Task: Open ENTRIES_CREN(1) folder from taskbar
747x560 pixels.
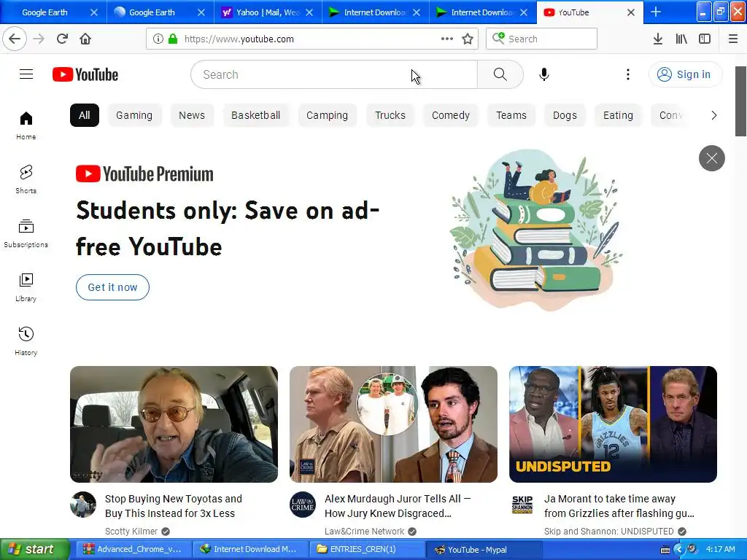Action: [x=366, y=550]
